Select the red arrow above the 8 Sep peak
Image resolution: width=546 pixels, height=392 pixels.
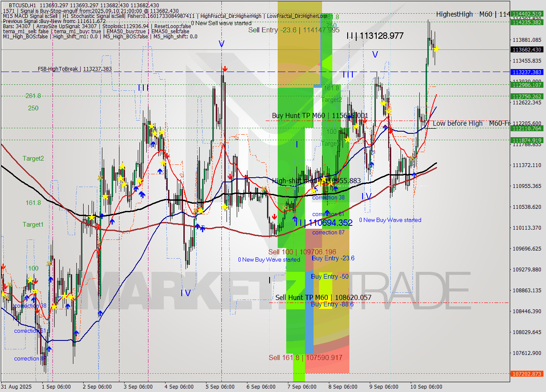[365, 121]
